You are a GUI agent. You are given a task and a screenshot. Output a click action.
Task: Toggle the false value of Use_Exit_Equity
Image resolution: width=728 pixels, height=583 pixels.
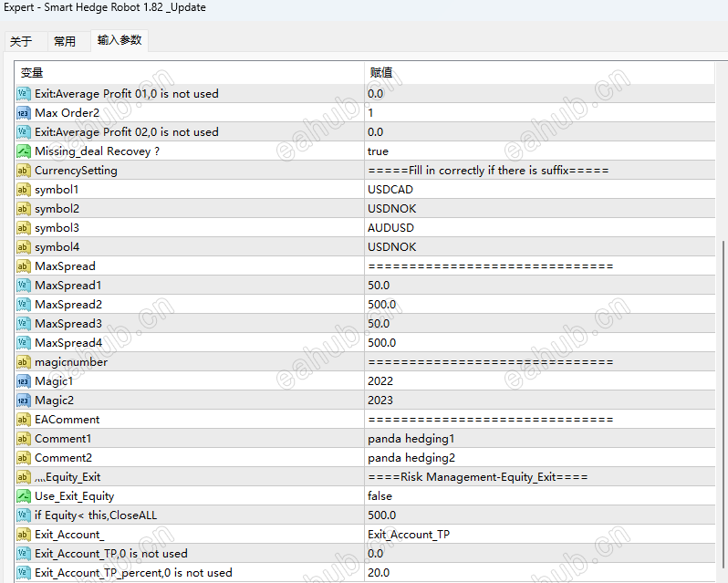(x=380, y=495)
